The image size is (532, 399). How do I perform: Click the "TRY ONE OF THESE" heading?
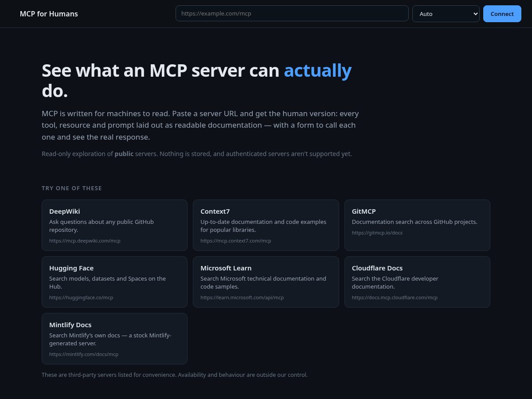[x=72, y=188]
